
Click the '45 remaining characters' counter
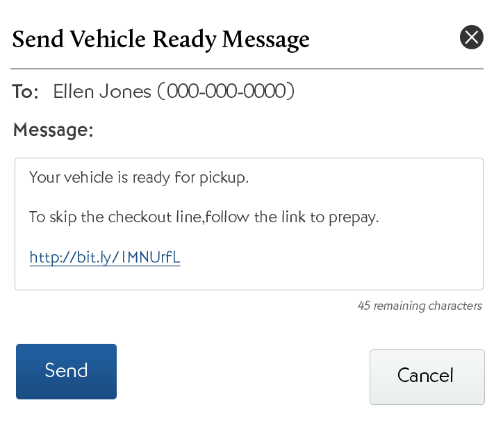coord(420,306)
